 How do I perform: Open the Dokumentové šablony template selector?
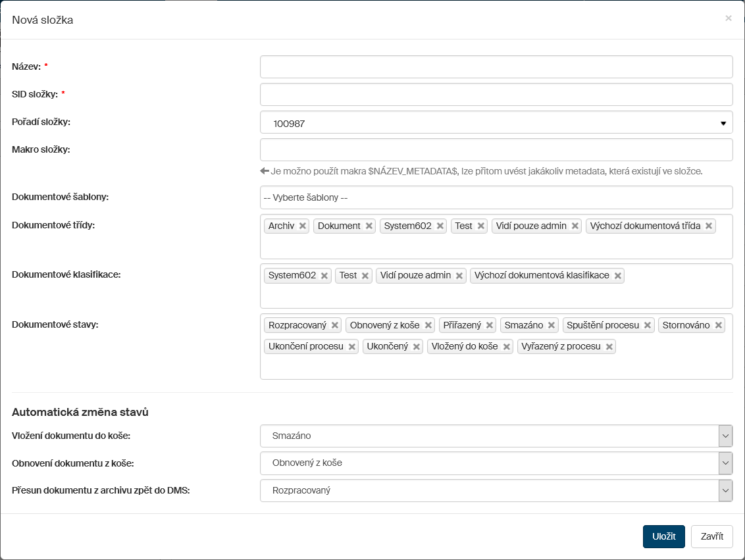click(x=496, y=197)
